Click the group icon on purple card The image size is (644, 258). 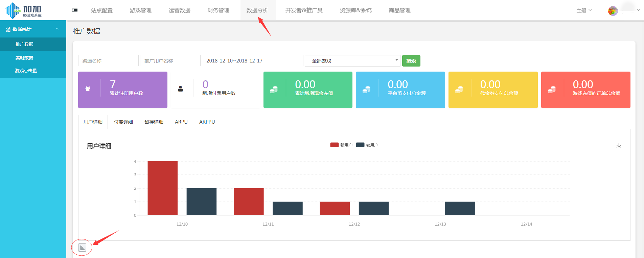[88, 89]
